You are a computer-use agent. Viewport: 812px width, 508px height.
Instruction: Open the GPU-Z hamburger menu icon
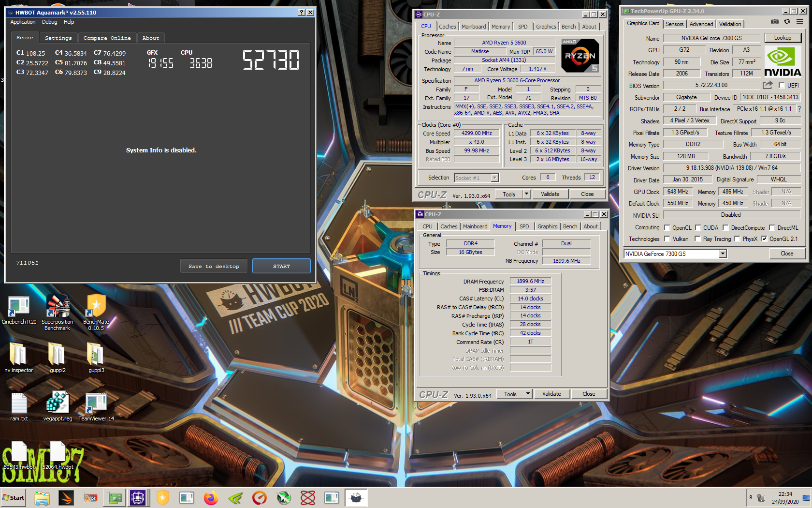[800, 22]
